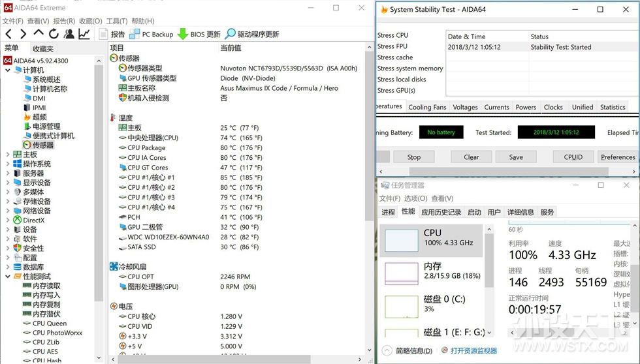
Task: Go up one level in AIDA64
Action: click(39, 33)
